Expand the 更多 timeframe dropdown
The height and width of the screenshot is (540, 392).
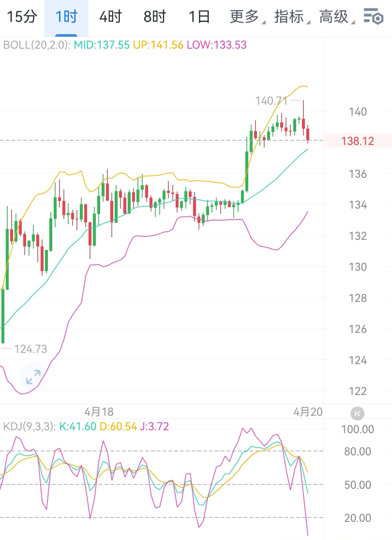[247, 17]
